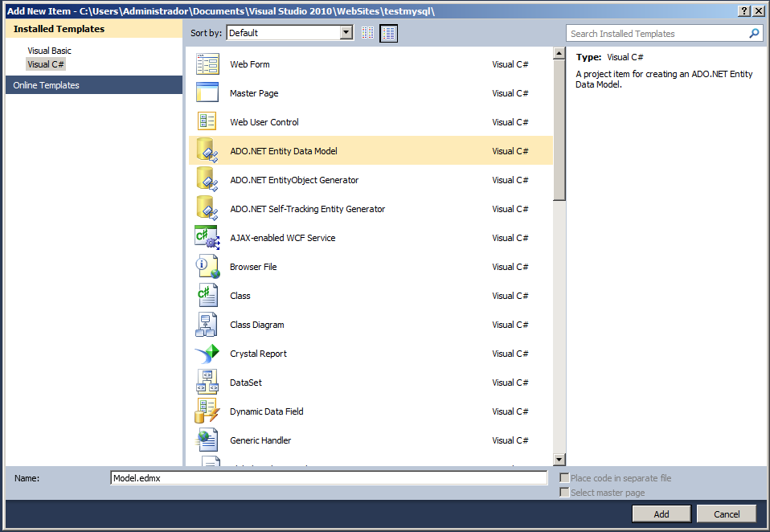The height and width of the screenshot is (532, 770).
Task: Switch to small icons view
Action: point(367,33)
